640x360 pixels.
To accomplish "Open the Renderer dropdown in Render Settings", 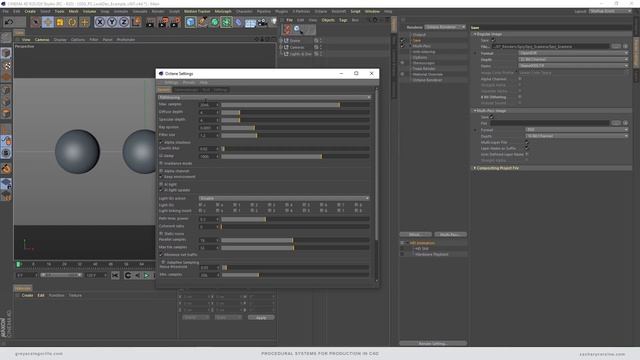I will pos(445,27).
